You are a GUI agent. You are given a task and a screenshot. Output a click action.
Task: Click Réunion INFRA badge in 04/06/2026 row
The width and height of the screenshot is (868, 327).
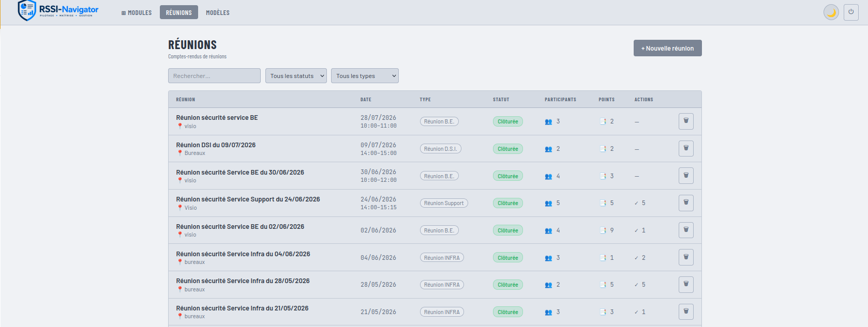(442, 257)
